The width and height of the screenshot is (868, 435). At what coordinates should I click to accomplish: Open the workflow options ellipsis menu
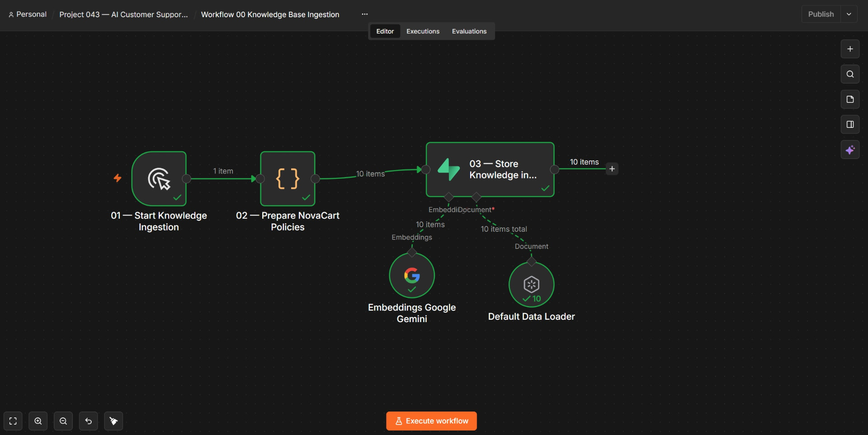coord(365,14)
